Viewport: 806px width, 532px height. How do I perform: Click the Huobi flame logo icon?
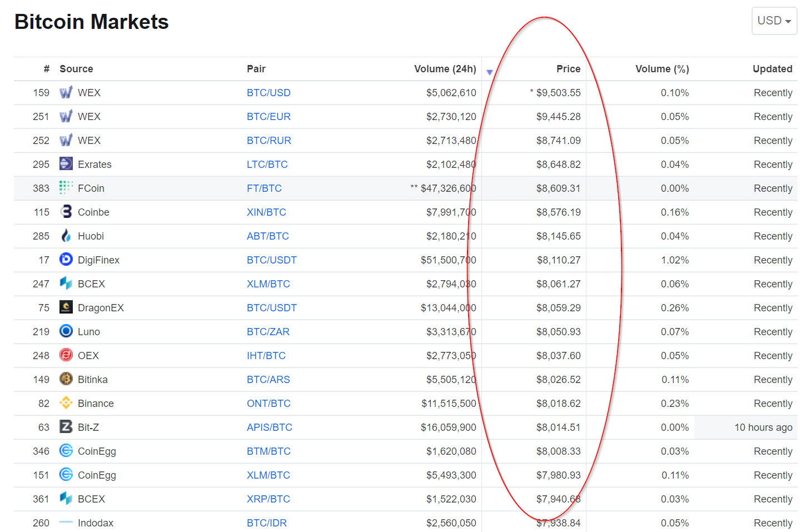click(x=66, y=236)
